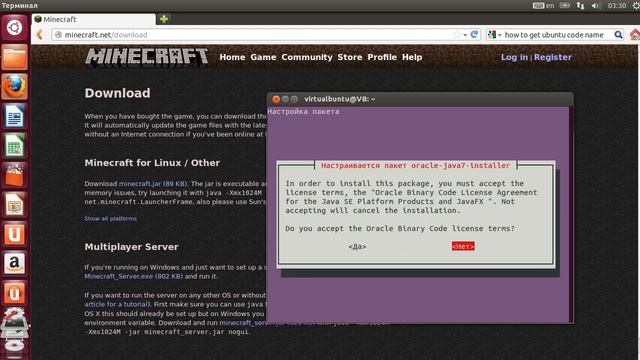Open Files manager in launcher
Screen dimensions: 640x360
[14, 58]
